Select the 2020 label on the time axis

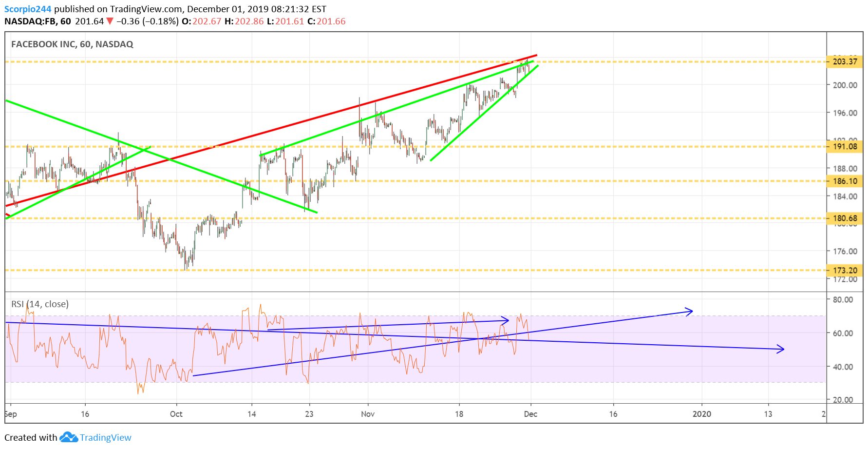pos(702,414)
